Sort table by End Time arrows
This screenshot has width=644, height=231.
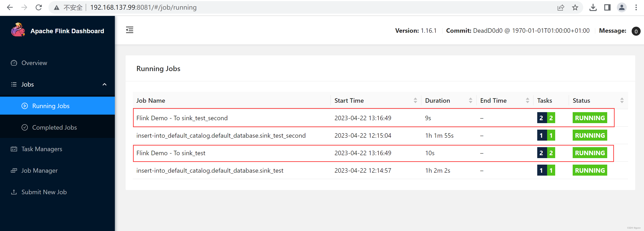pyautogui.click(x=528, y=100)
